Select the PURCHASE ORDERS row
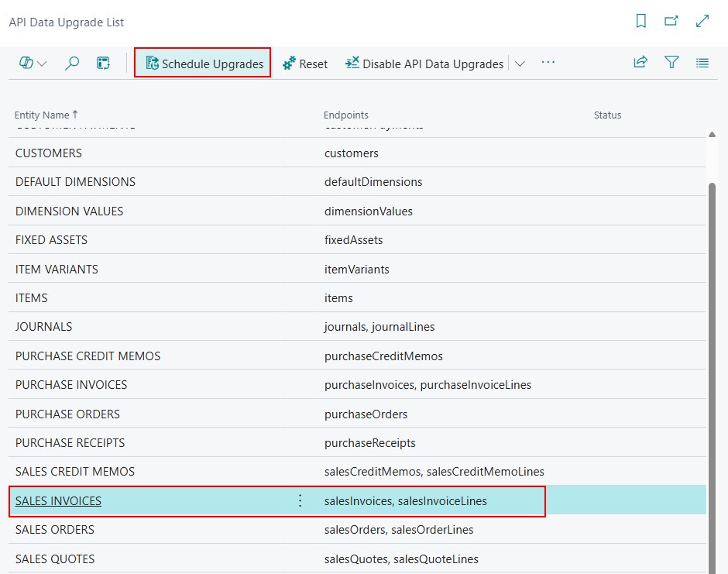 tap(357, 414)
